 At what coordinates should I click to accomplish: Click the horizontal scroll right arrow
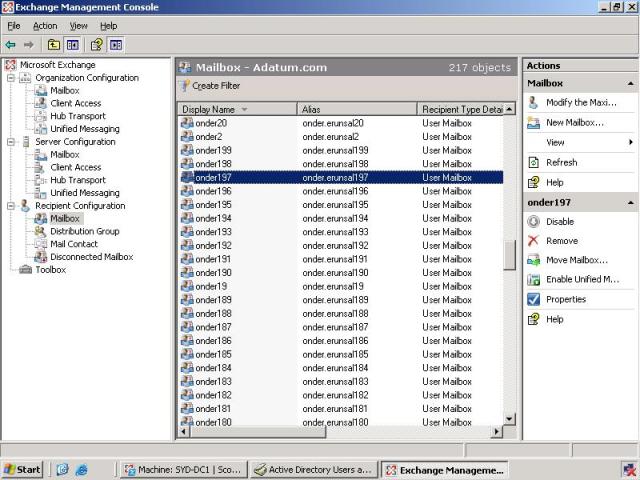[x=497, y=431]
